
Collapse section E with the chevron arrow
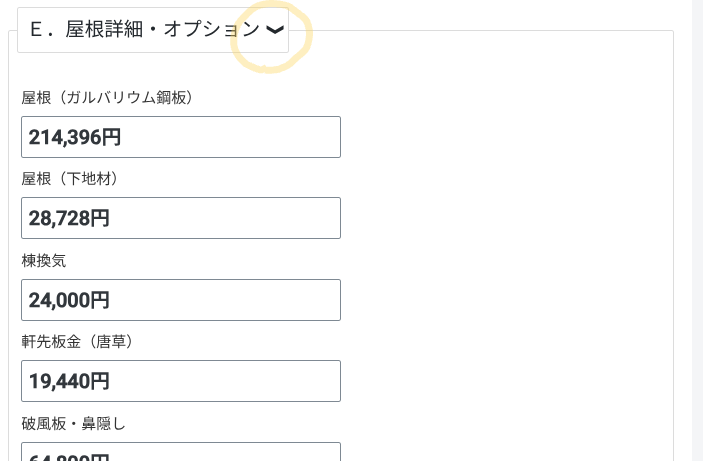coord(275,30)
